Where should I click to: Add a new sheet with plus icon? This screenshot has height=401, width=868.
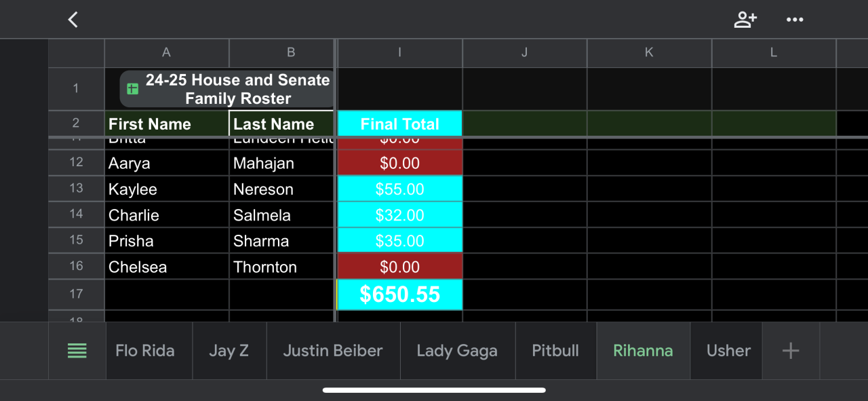(x=791, y=351)
